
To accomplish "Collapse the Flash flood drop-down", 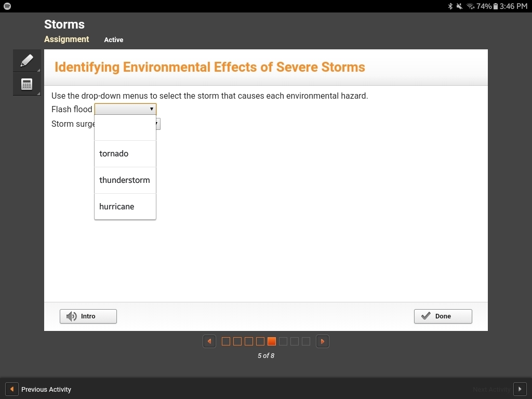I will pyautogui.click(x=125, y=109).
